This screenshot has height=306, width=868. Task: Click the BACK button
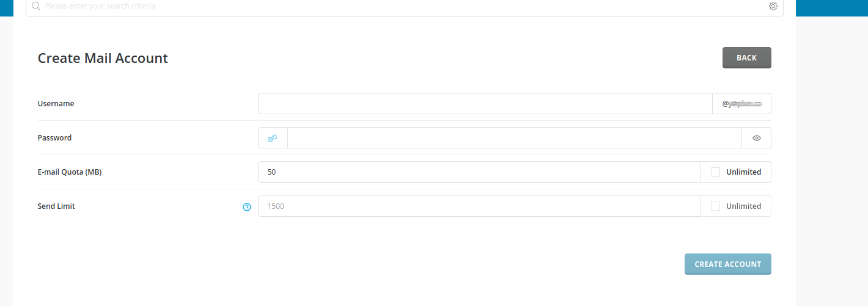[x=746, y=58]
